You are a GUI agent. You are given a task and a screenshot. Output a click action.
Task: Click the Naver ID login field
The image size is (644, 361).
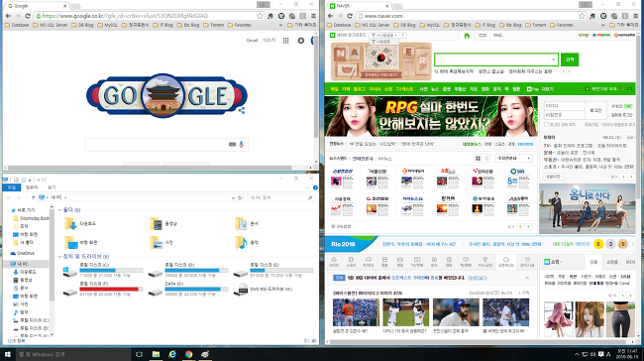click(565, 106)
